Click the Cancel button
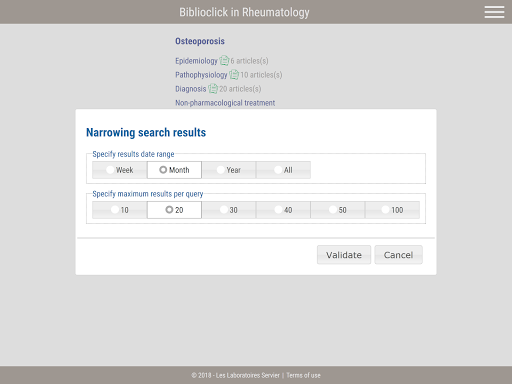Screen dimensions: 512x384 (398, 255)
